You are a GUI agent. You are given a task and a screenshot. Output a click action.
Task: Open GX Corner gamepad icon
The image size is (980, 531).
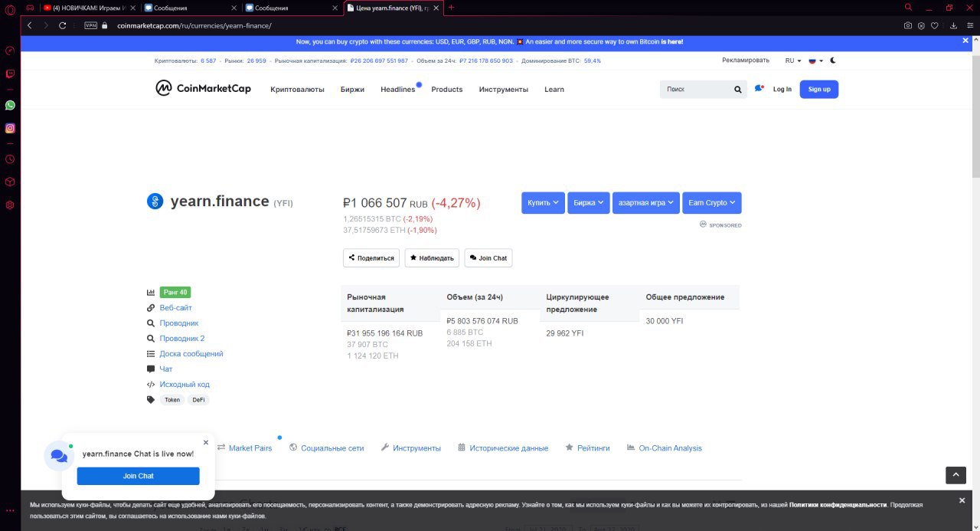pyautogui.click(x=30, y=7)
